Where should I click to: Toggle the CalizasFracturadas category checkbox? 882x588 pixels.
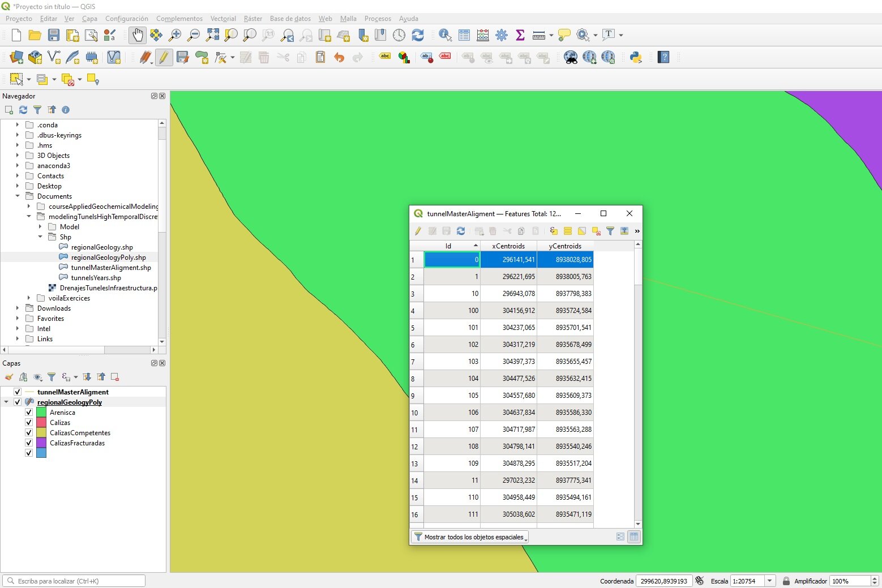point(29,443)
